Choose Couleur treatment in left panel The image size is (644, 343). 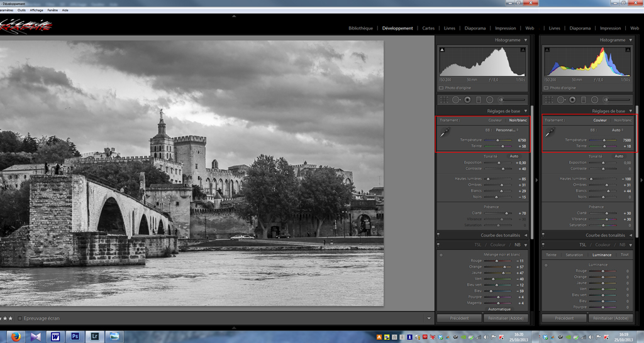pyautogui.click(x=495, y=120)
